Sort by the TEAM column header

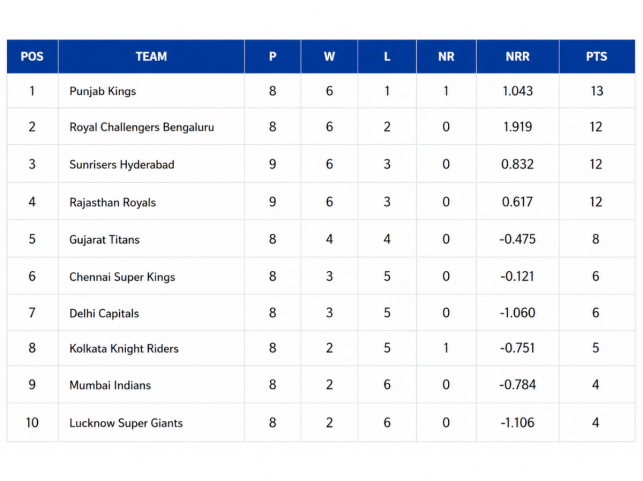pyautogui.click(x=151, y=57)
